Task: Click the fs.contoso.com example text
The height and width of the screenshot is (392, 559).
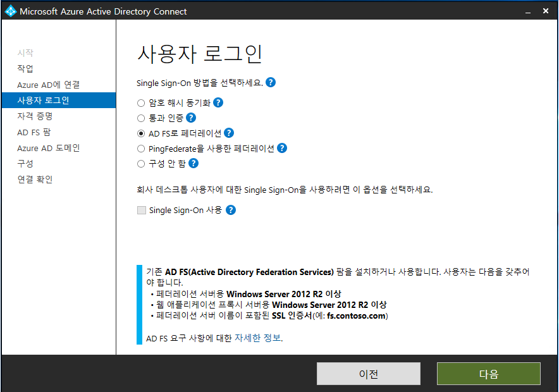Action: pyautogui.click(x=356, y=315)
